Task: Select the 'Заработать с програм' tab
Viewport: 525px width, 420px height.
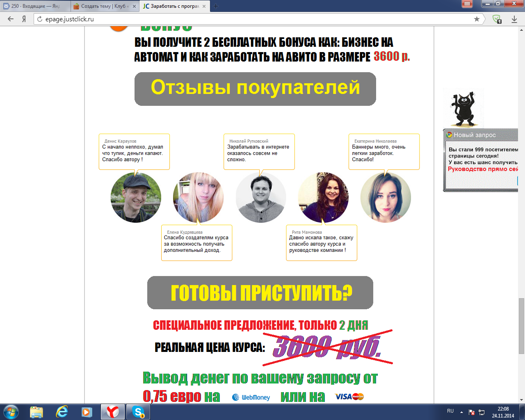Action: pyautogui.click(x=174, y=6)
